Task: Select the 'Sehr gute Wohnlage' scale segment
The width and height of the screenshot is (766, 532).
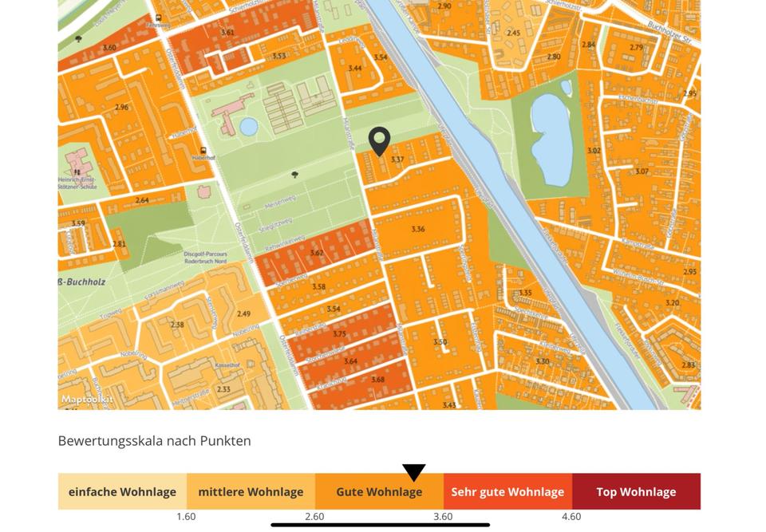Action: click(507, 491)
